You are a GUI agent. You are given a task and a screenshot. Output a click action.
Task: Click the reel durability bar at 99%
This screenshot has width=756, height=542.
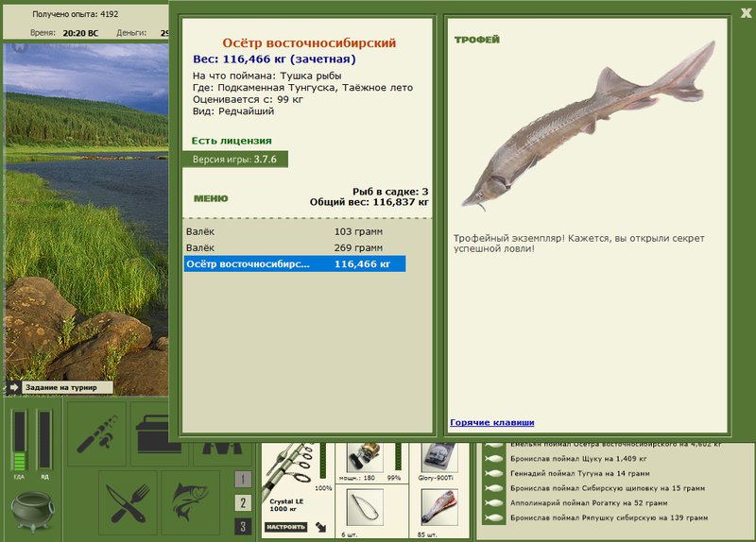[398, 456]
